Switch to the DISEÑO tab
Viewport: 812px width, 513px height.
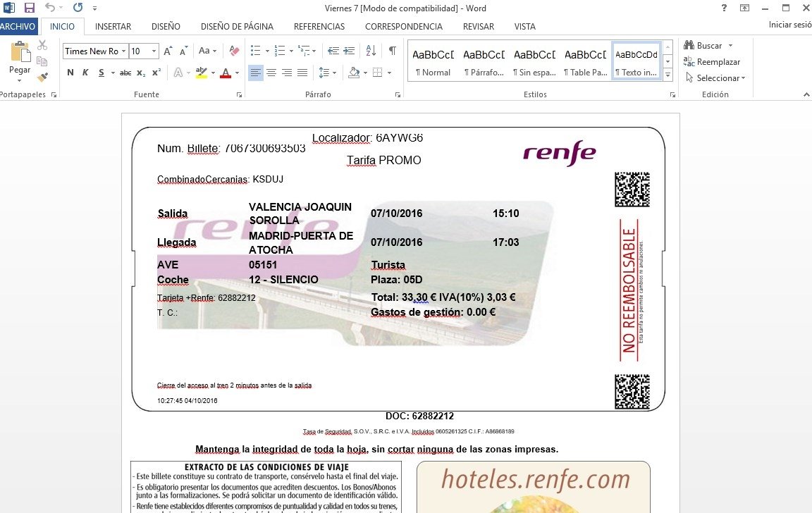[x=166, y=26]
